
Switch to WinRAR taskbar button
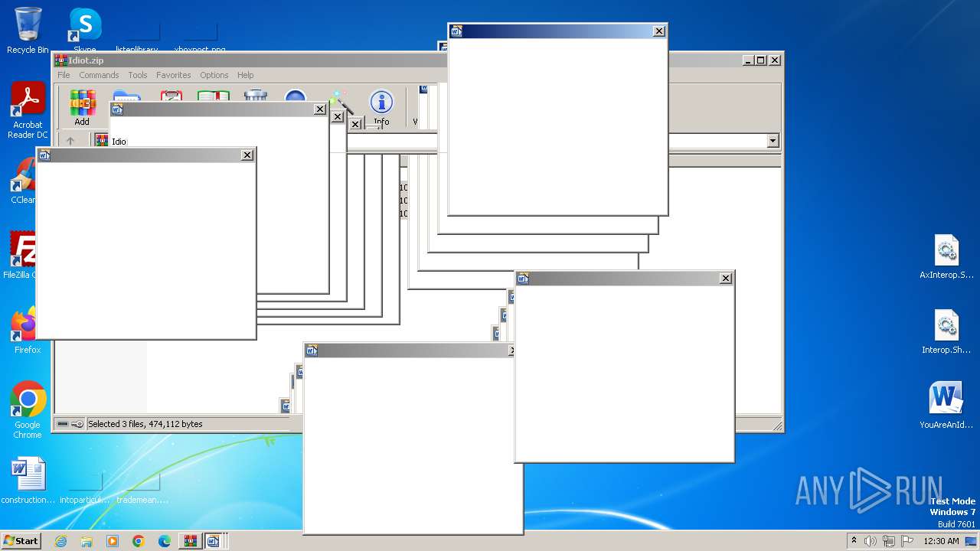pyautogui.click(x=190, y=541)
